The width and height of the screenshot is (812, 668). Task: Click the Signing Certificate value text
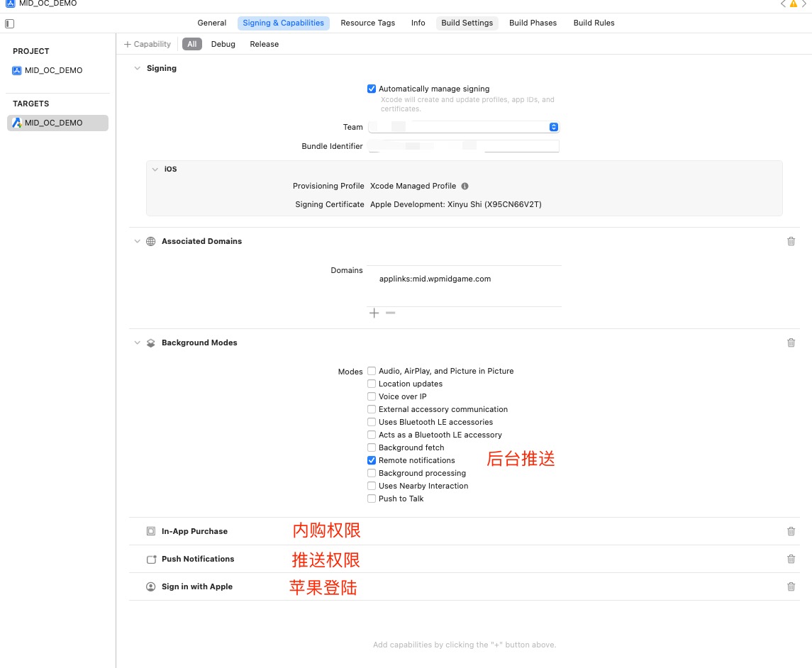pyautogui.click(x=456, y=204)
